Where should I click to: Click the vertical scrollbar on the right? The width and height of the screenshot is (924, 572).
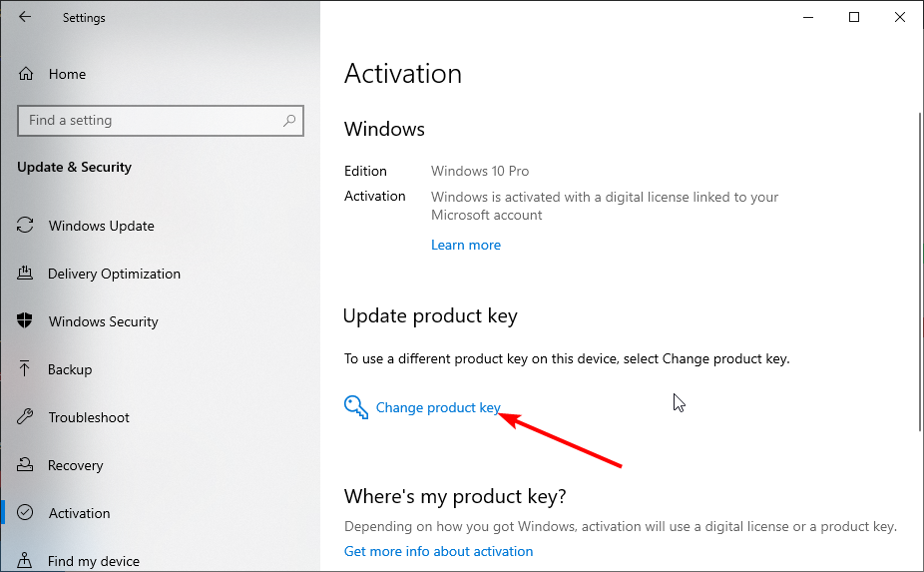918,270
